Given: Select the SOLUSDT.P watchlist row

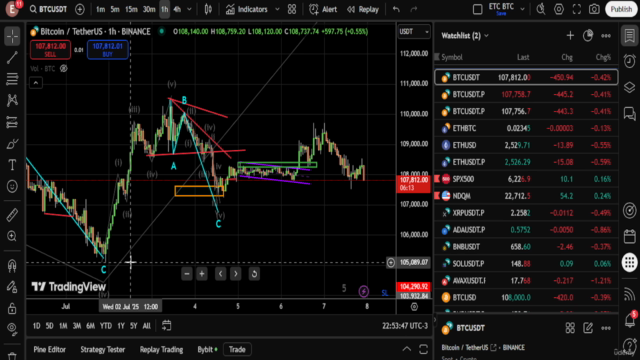Looking at the screenshot, I should coord(526,264).
